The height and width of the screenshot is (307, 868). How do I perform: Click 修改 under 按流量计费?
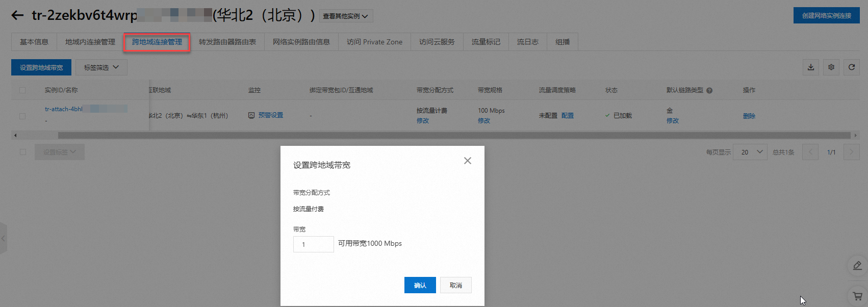tap(423, 121)
